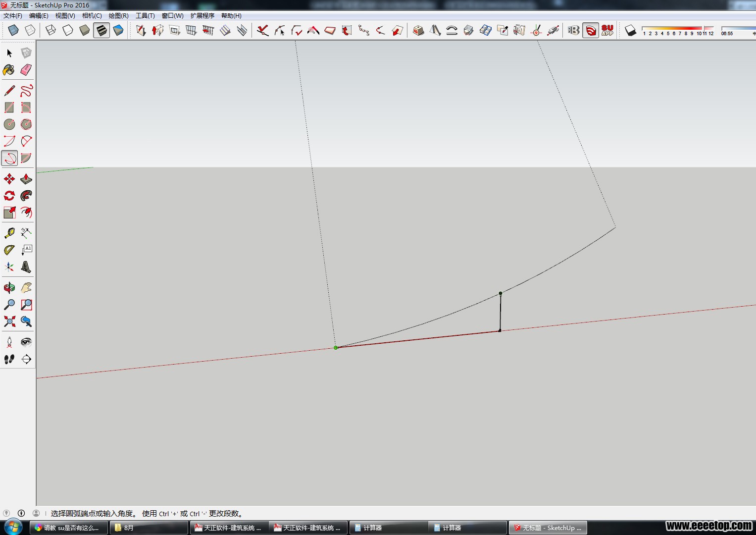Open the SU APP plugin button

pos(607,30)
